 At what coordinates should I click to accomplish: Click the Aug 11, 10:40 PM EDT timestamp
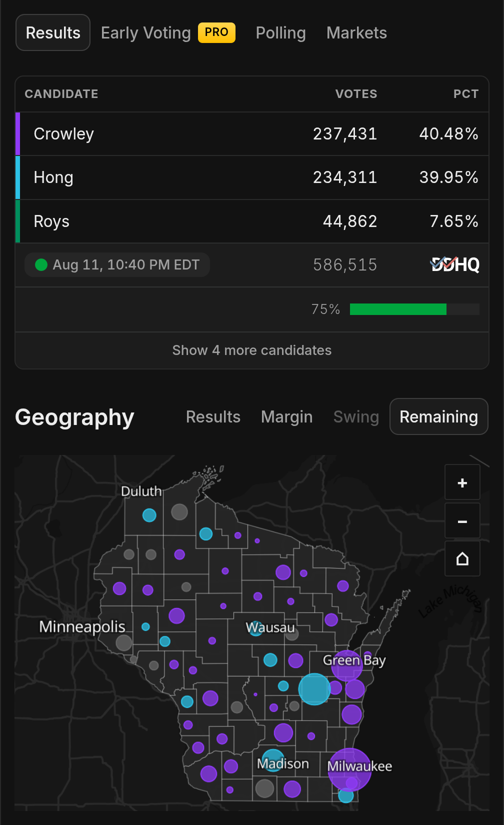pos(126,264)
